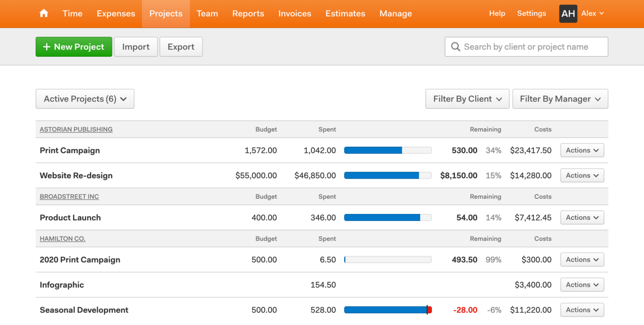This screenshot has height=325, width=644.
Task: Click the Export button
Action: click(181, 47)
